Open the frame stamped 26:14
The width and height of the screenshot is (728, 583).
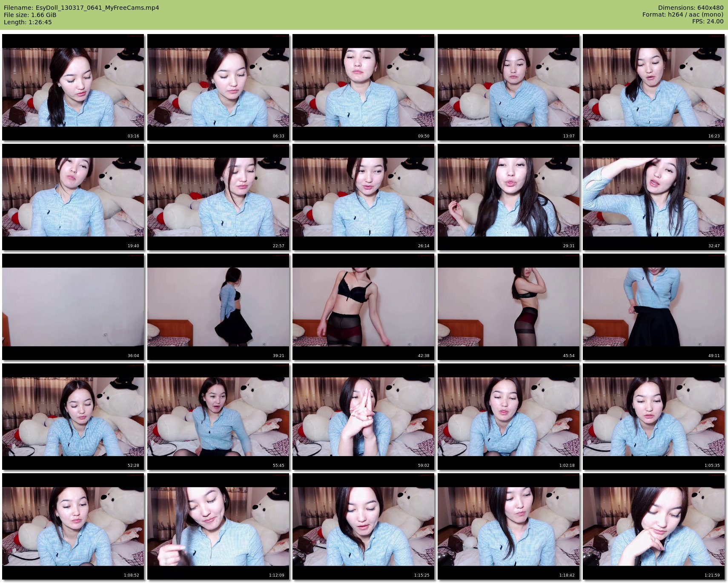point(364,197)
